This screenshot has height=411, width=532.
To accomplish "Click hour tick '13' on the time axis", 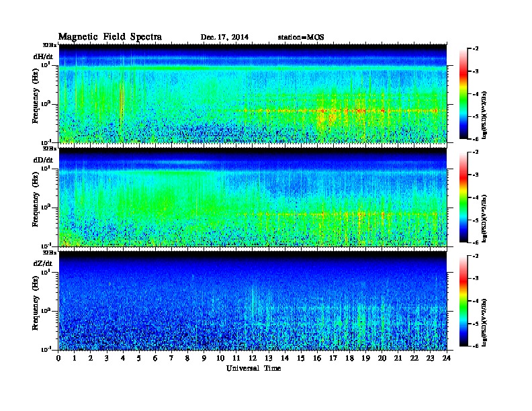I will click(269, 359).
